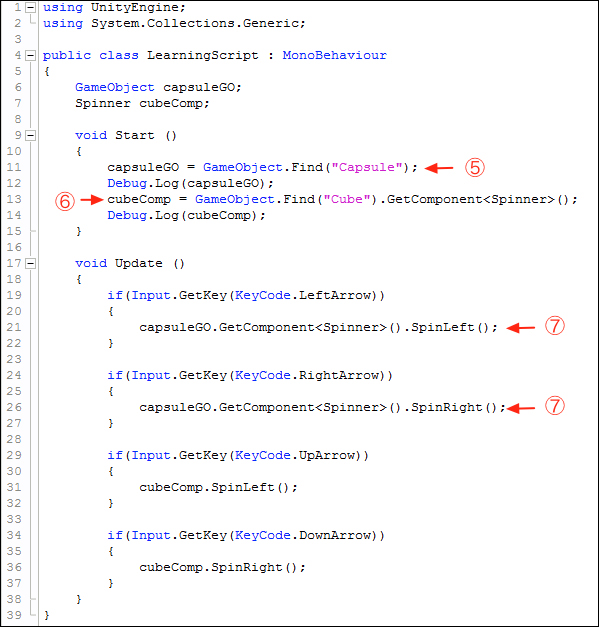Image resolution: width=599 pixels, height=627 pixels.
Task: Click the circled number 5 annotation
Action: 475,168
